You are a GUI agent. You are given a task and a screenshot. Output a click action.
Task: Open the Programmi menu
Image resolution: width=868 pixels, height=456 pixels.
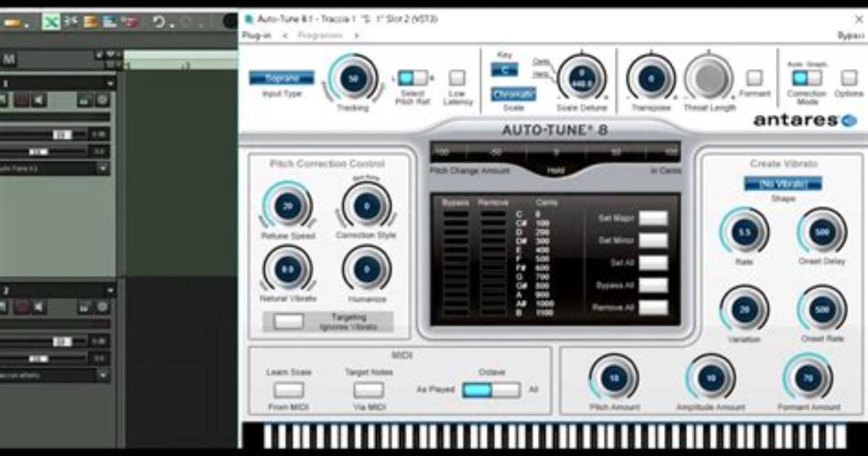(321, 36)
